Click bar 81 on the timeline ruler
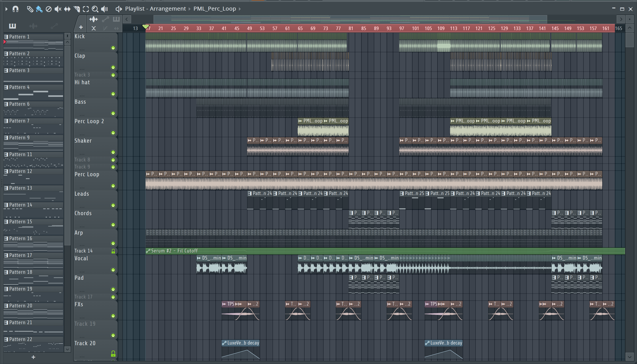The height and width of the screenshot is (364, 637). coord(351,29)
